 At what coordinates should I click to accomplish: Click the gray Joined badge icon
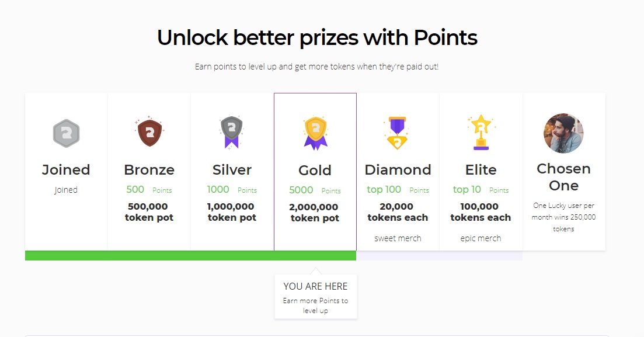coord(66,133)
